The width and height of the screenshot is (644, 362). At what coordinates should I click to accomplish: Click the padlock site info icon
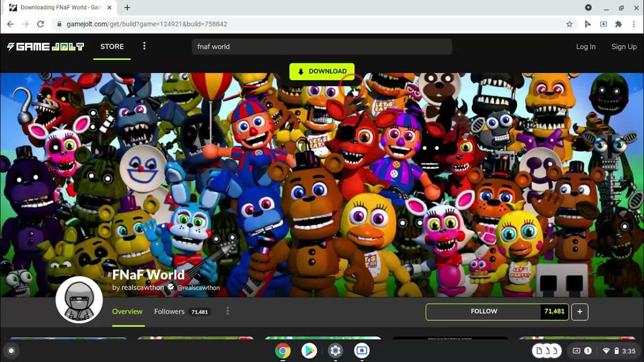(x=59, y=24)
